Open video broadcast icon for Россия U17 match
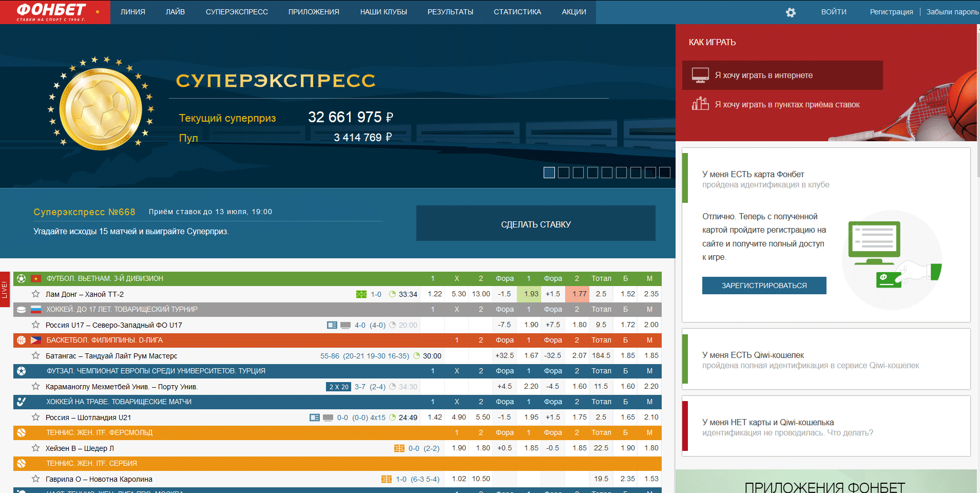The image size is (980, 493). [x=345, y=325]
